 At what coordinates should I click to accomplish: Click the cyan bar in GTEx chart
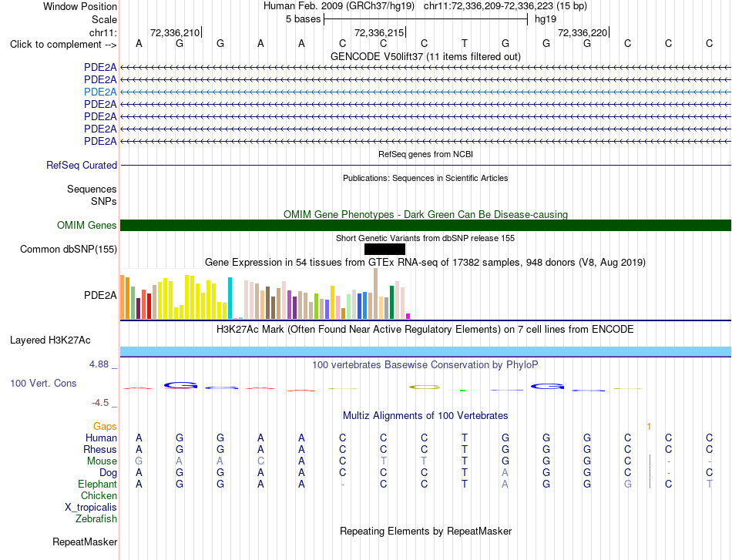(x=230, y=298)
